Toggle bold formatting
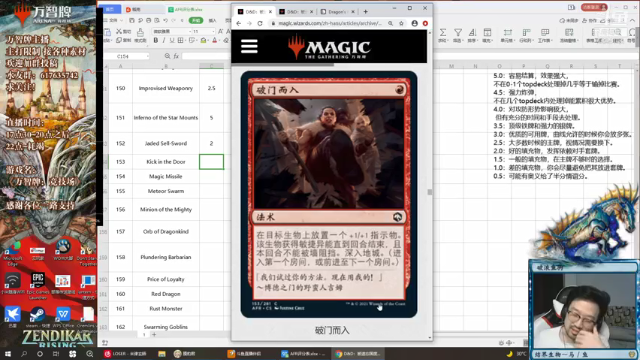Screen dimensions: 640x360 (x=156, y=40)
